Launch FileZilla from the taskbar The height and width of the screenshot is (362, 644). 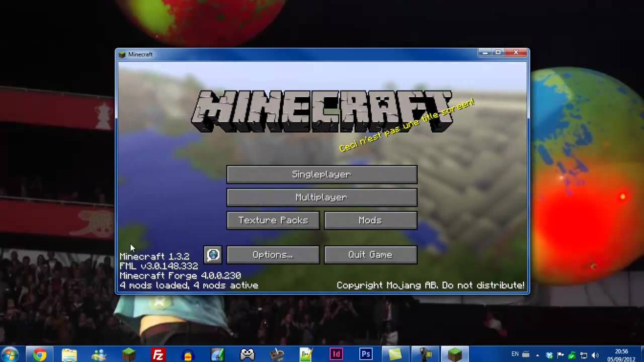click(x=158, y=355)
